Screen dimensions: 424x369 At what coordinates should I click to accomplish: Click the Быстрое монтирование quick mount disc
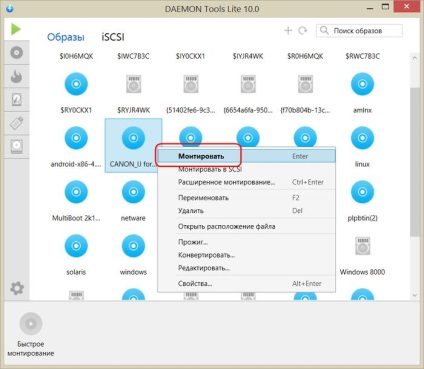tap(31, 323)
